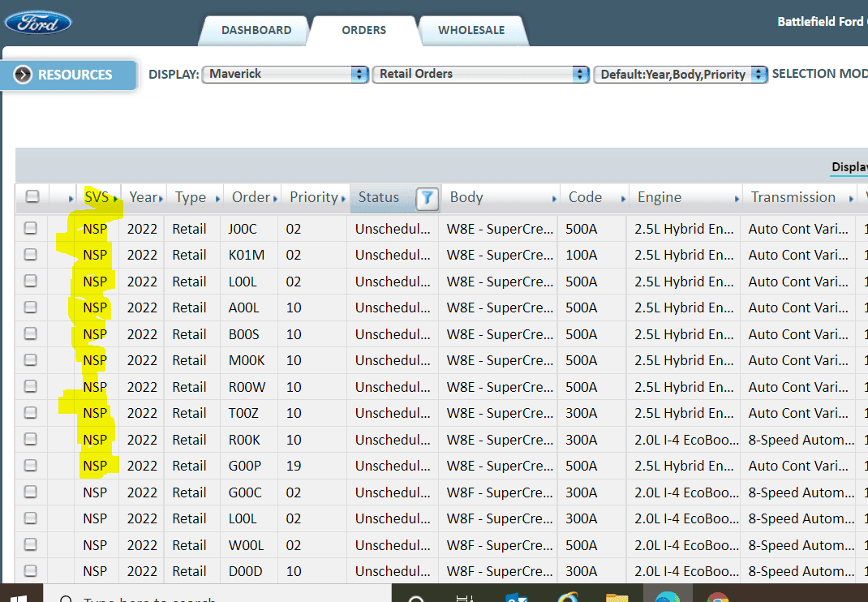
Task: Open Windows Start button
Action: point(19,597)
